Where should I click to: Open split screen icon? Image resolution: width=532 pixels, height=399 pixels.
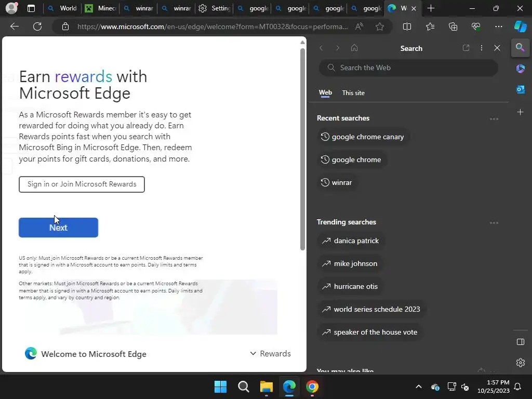click(407, 26)
